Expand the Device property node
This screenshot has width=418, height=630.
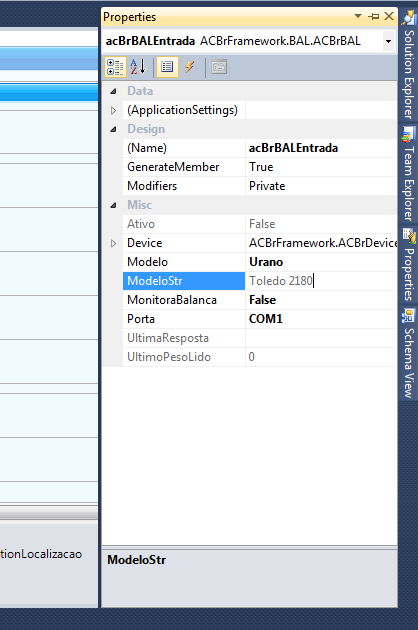click(113, 243)
